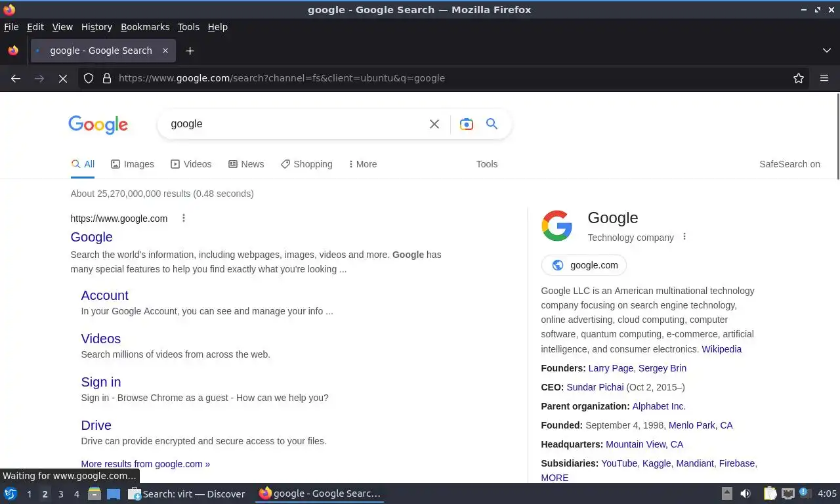
Task: Open Menlo Park, CA link
Action: click(x=701, y=425)
